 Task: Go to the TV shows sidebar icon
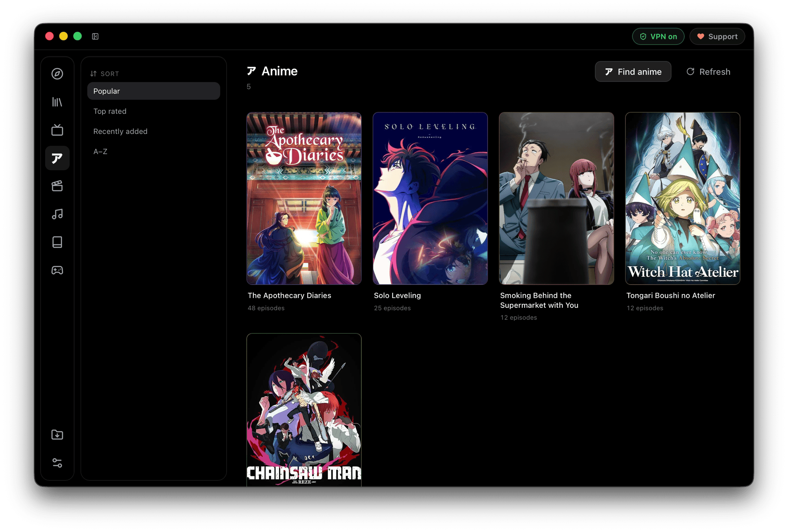tap(57, 130)
